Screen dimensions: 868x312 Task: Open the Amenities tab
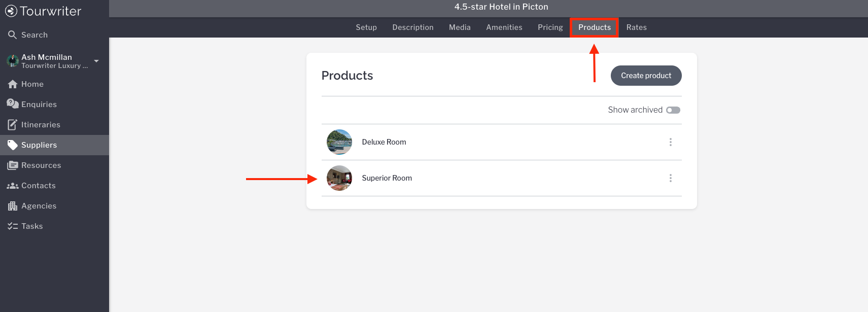click(504, 27)
